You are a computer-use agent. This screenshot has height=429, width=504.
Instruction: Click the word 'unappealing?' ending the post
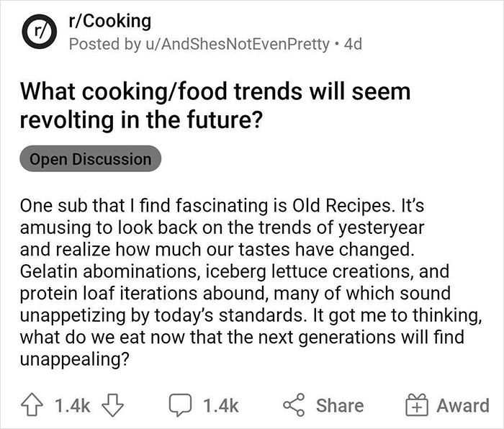point(75,359)
